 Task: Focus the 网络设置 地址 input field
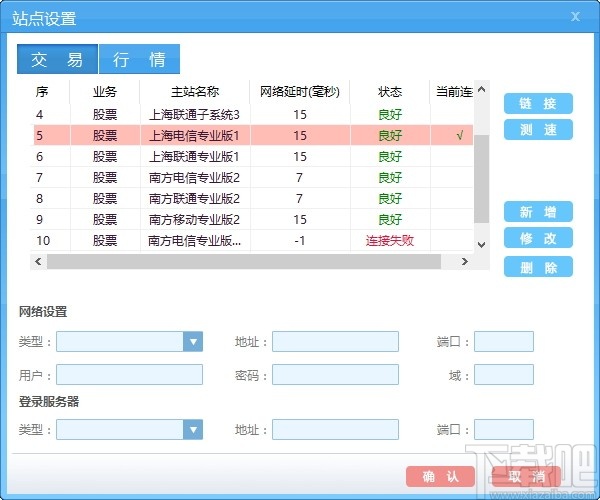point(335,341)
